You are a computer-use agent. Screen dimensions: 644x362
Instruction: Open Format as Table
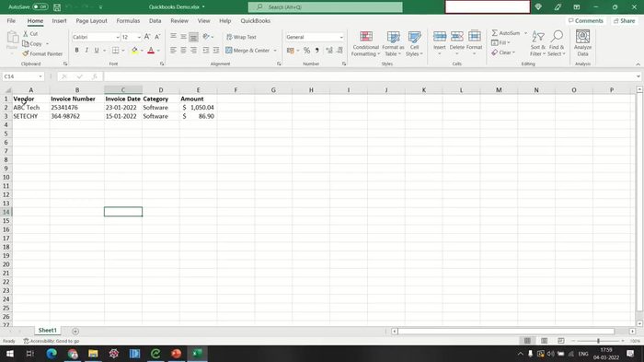point(393,43)
